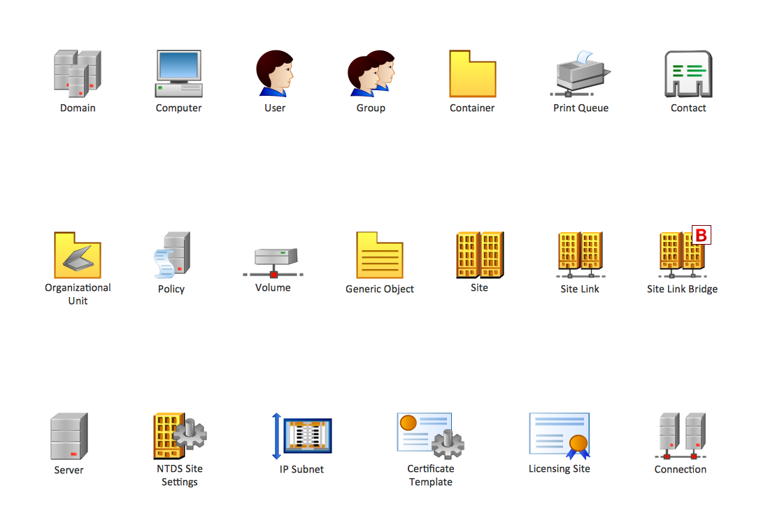Click the "User" label text

tap(275, 108)
